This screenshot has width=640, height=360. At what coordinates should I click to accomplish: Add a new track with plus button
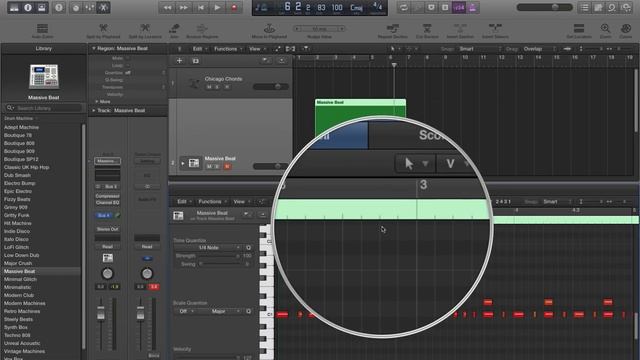179,61
